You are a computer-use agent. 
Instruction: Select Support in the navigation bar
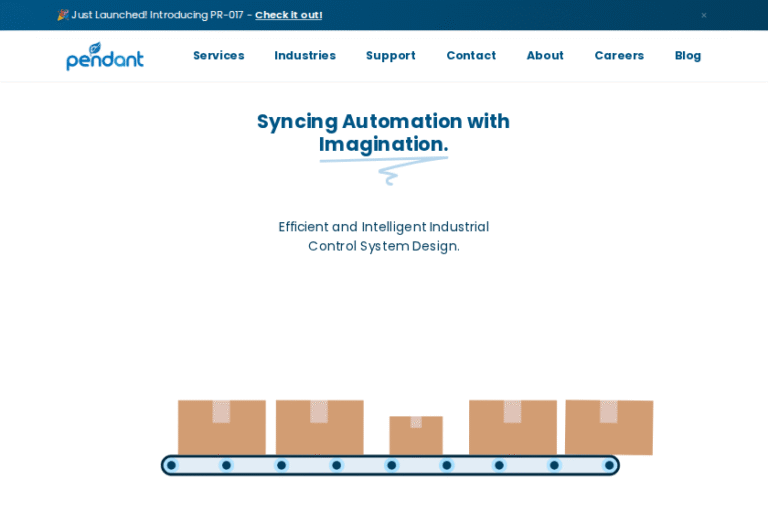(x=390, y=56)
